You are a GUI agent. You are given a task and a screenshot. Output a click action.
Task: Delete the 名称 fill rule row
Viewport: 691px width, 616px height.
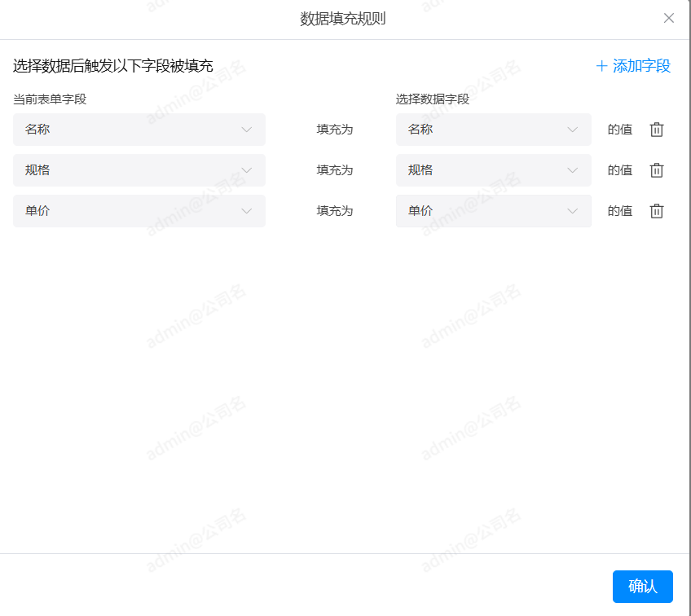click(x=657, y=130)
